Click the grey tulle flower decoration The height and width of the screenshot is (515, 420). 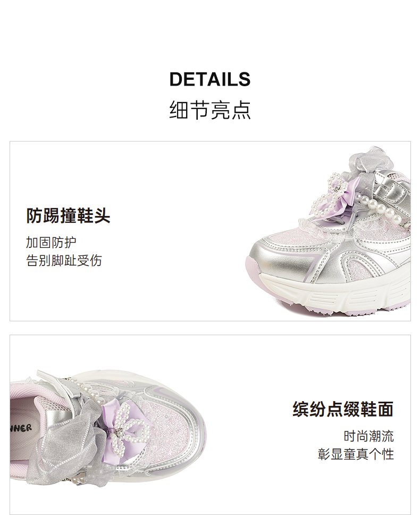coord(373,160)
